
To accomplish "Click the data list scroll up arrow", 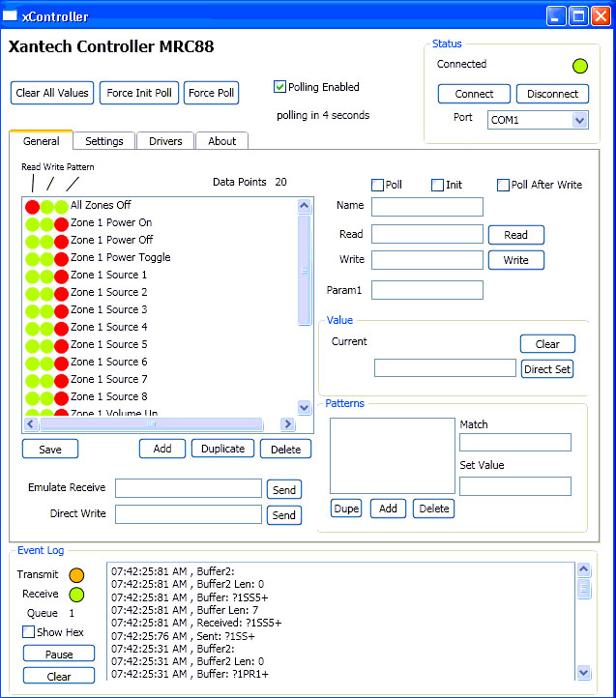I will click(x=305, y=206).
